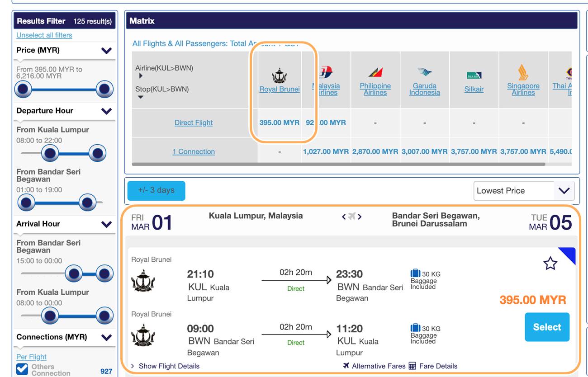Click the minimum price slider handle

pyautogui.click(x=23, y=90)
